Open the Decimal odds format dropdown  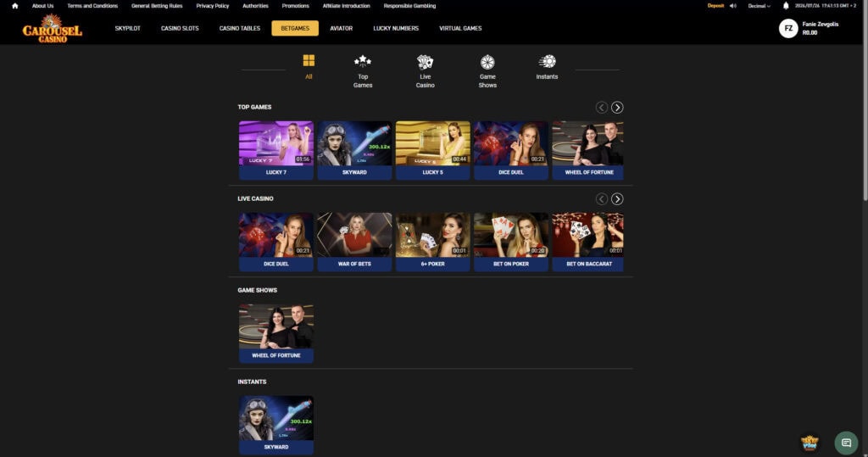coord(759,6)
